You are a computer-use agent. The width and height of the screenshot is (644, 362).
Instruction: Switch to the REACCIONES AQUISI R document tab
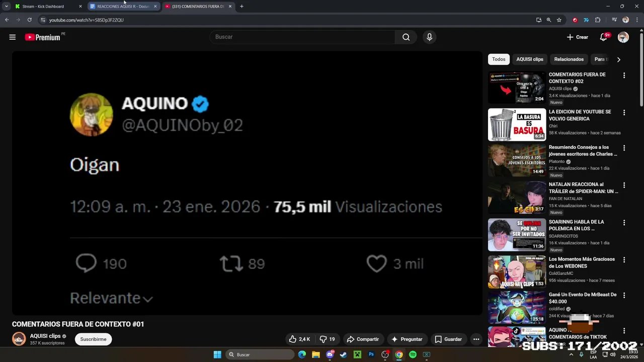(123, 7)
